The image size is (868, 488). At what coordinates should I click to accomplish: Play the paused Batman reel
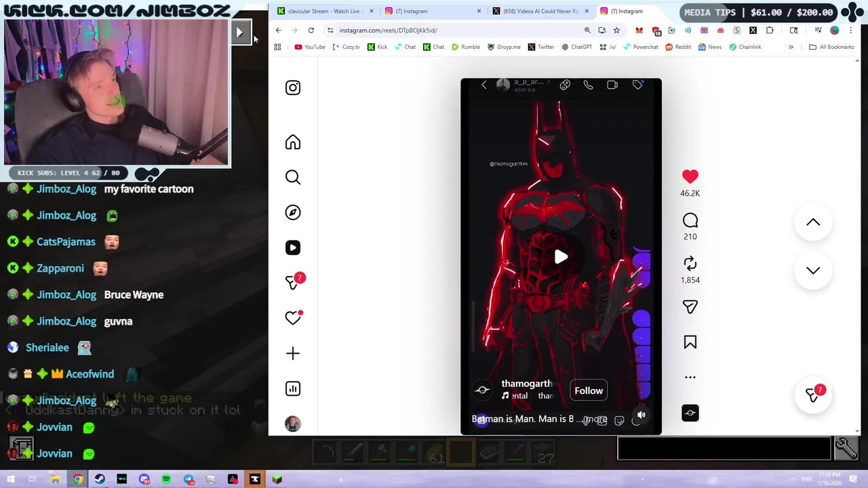(x=561, y=257)
